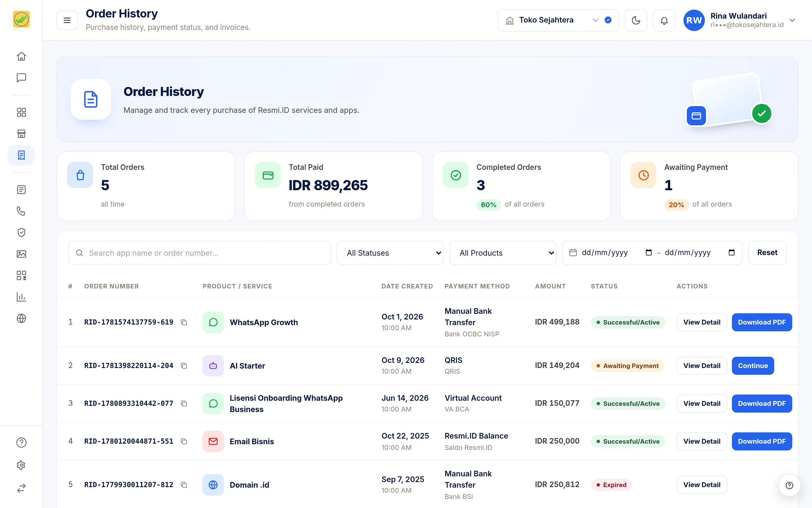
Task: Open the notifications bell
Action: click(x=664, y=21)
